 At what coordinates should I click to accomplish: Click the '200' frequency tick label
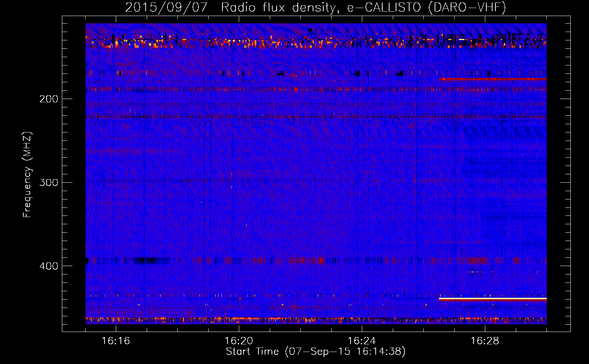click(x=49, y=99)
